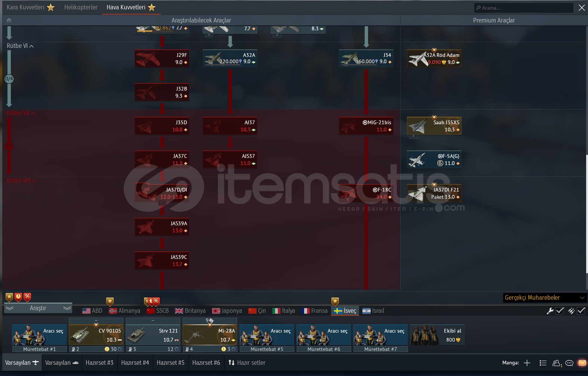Image resolution: width=588 pixels, height=376 pixels.
Task: Click the magnifier icon in the search box
Action: [478, 8]
